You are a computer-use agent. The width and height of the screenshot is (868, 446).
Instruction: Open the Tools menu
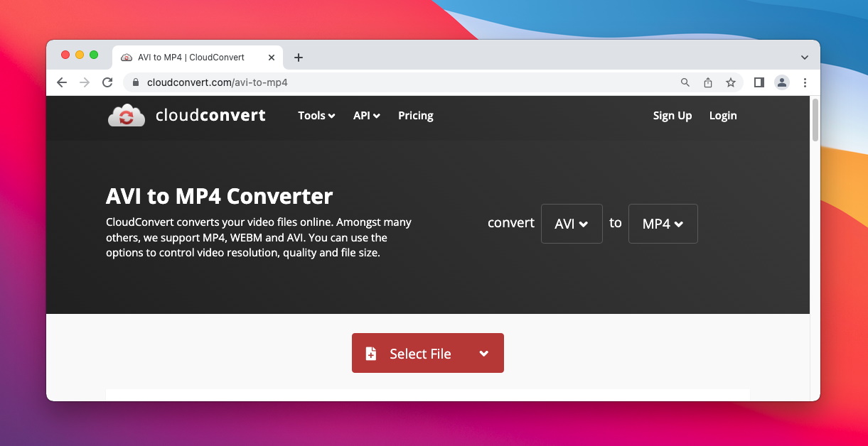[x=316, y=115]
